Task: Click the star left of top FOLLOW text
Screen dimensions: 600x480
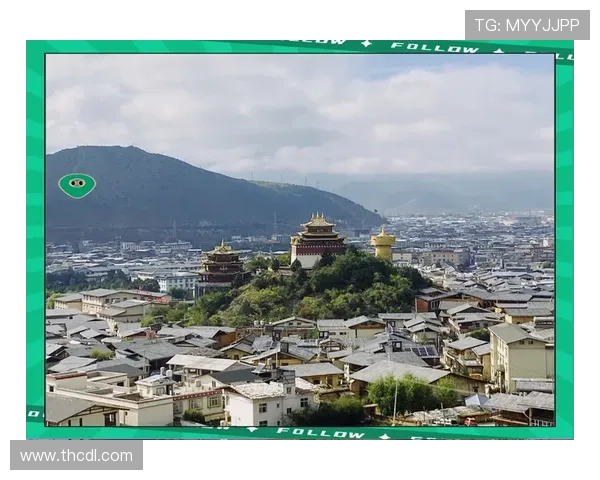Action: point(366,44)
